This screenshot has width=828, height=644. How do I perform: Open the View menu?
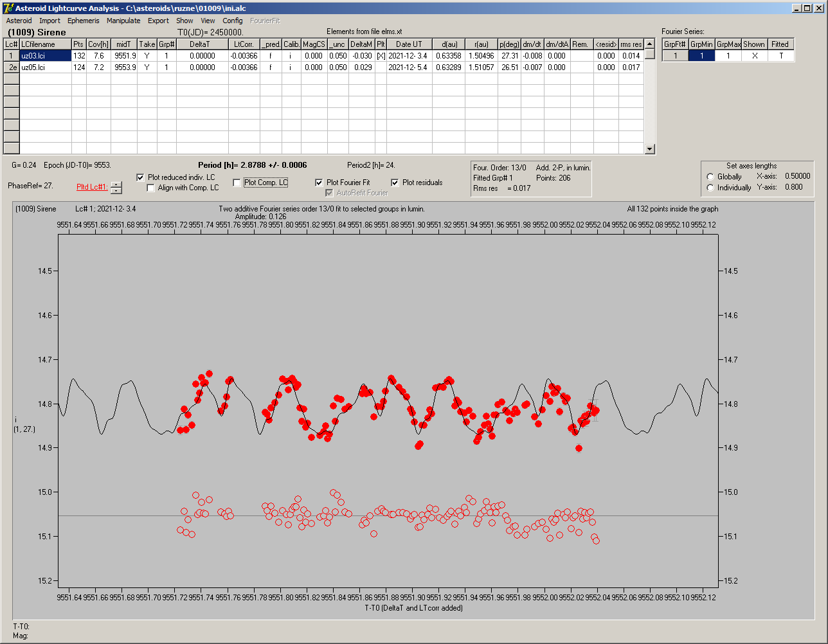coord(208,21)
